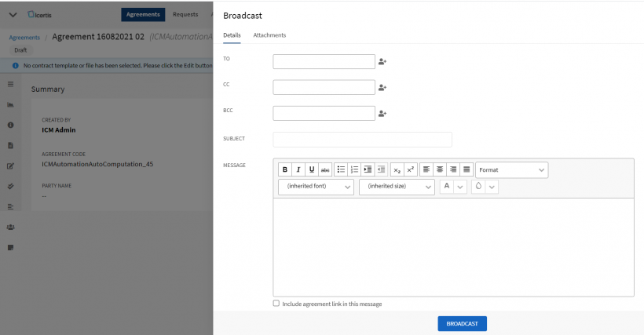Toggle bold formatting in message toolbar
The width and height of the screenshot is (644, 335).
tap(285, 169)
